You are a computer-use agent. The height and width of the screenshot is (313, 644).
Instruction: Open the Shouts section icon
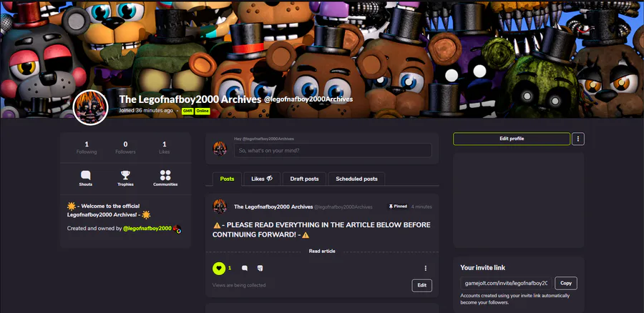click(x=85, y=176)
